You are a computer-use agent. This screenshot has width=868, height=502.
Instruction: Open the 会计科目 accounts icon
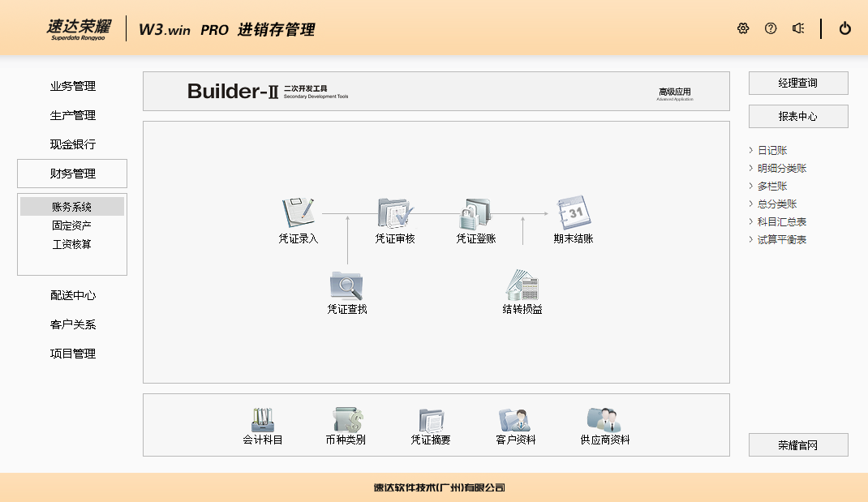click(262, 420)
